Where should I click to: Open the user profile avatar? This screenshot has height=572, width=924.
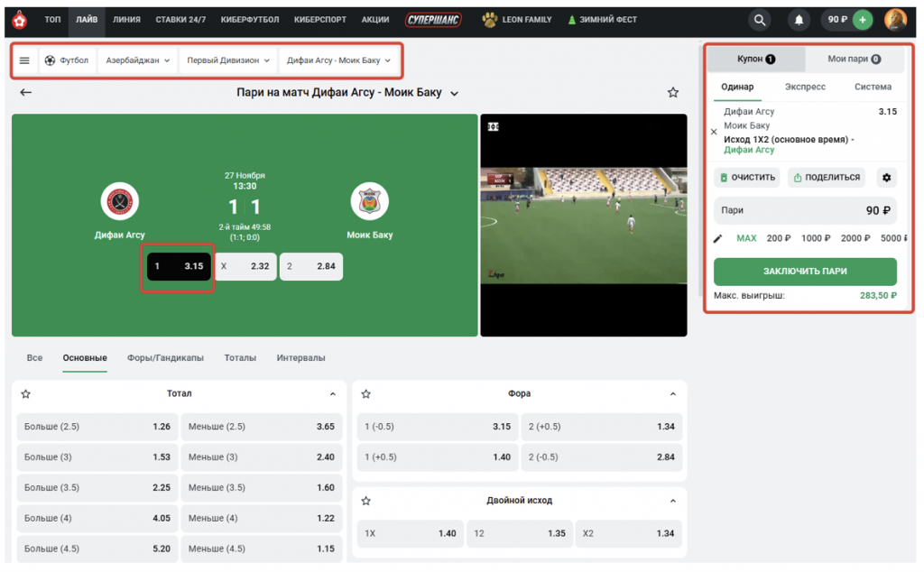(x=895, y=20)
